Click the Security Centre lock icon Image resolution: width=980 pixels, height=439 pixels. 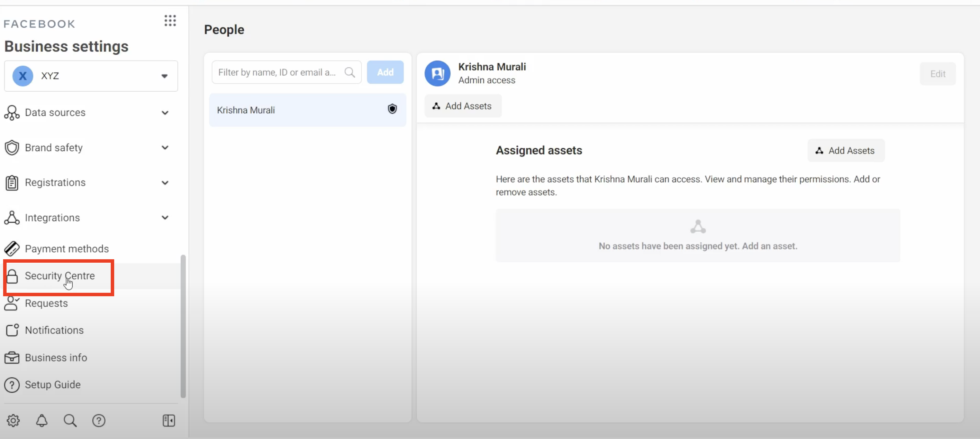12,276
